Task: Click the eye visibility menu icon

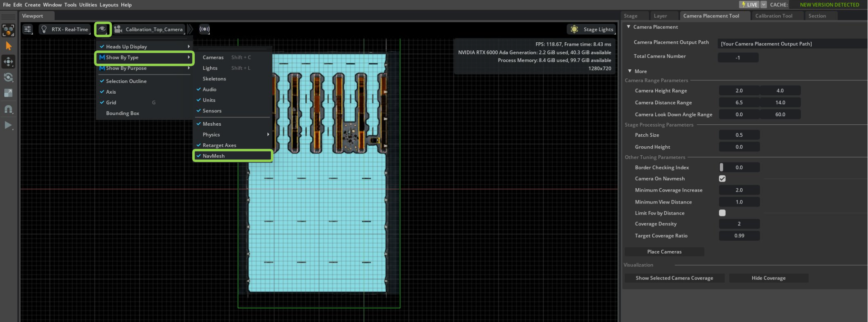Action: point(103,30)
